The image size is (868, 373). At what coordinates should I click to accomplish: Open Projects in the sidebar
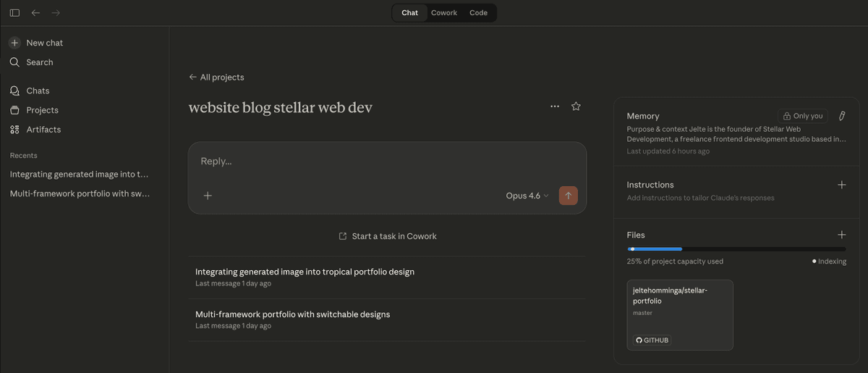point(34,110)
